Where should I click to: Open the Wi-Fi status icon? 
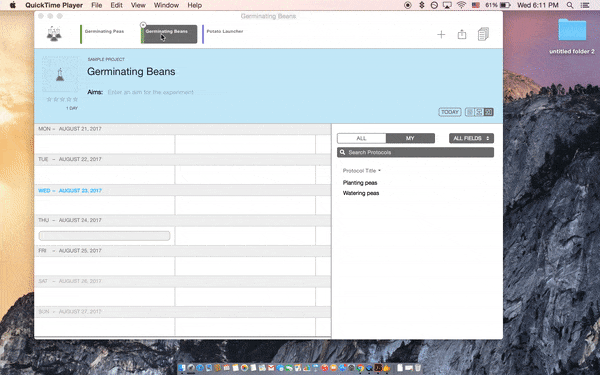(x=461, y=5)
